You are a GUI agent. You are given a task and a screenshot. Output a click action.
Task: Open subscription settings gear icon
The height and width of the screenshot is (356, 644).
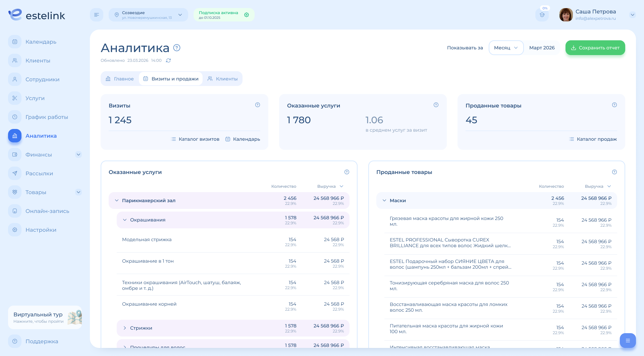point(247,15)
